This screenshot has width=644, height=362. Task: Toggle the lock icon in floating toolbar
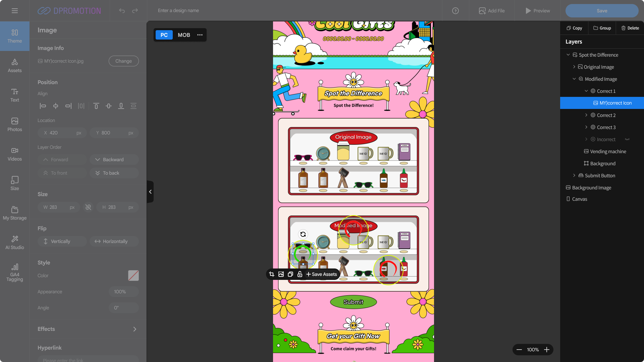300,274
